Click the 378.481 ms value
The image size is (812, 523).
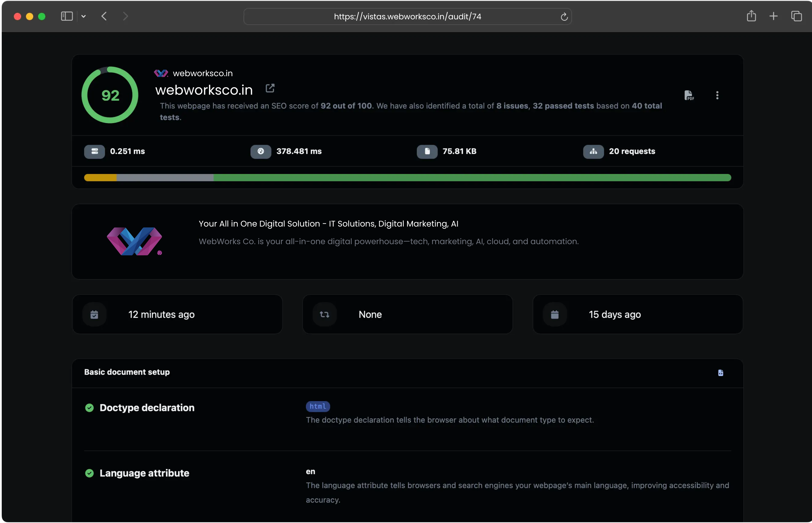299,151
